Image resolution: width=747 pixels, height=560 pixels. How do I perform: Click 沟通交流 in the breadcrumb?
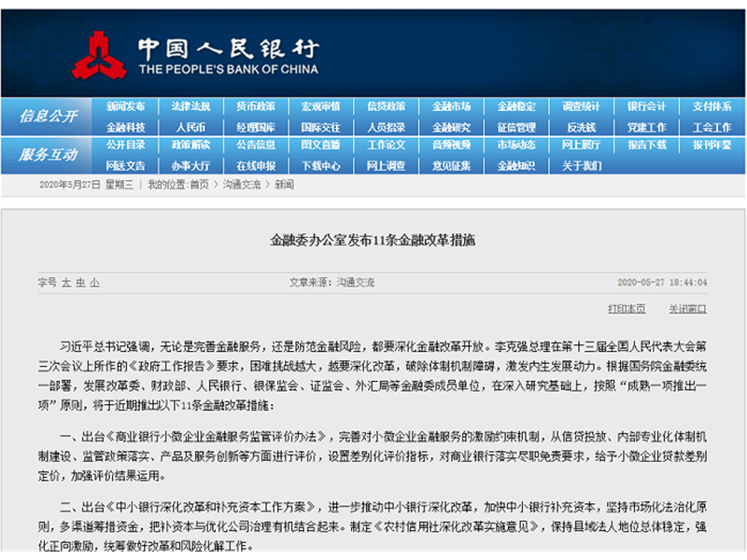coord(239,185)
